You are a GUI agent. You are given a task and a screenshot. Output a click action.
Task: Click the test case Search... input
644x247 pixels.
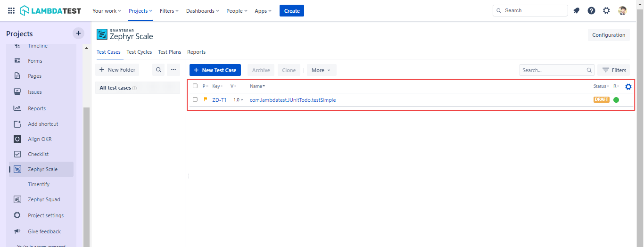557,70
